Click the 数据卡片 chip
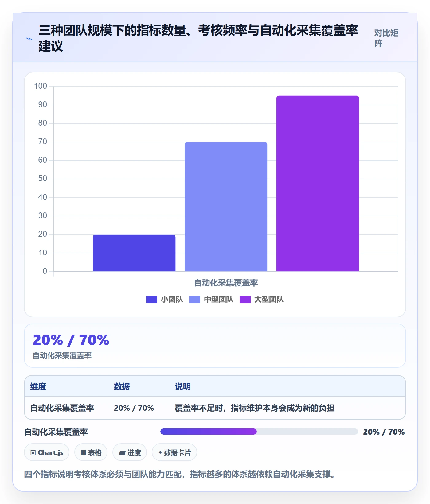Image resolution: width=430 pixels, height=504 pixels. tap(174, 452)
